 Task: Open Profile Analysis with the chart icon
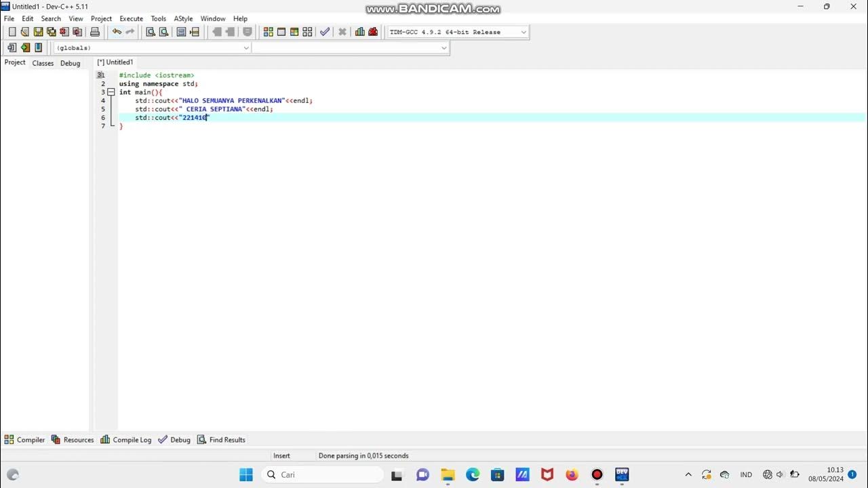tap(360, 32)
